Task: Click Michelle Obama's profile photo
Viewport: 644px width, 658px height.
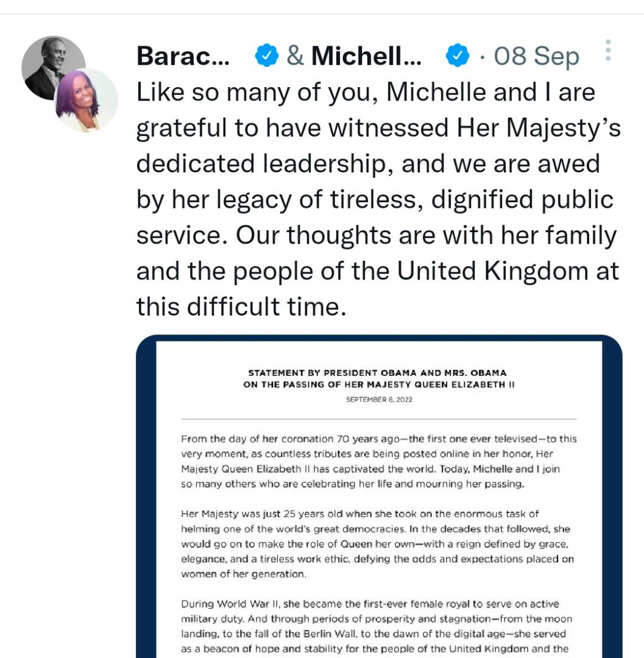Action: click(x=87, y=101)
